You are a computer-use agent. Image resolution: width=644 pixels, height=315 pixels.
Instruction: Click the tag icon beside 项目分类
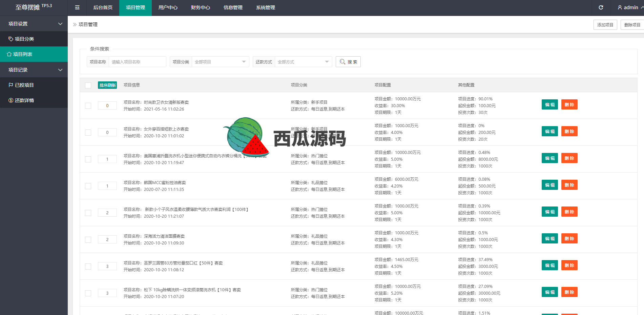(x=11, y=39)
